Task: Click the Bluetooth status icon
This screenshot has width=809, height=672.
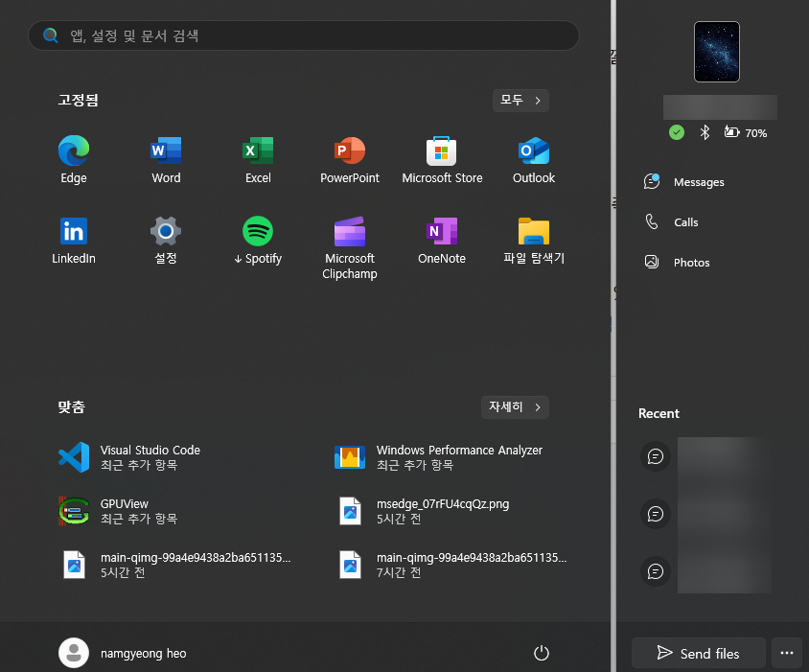Action: click(705, 132)
